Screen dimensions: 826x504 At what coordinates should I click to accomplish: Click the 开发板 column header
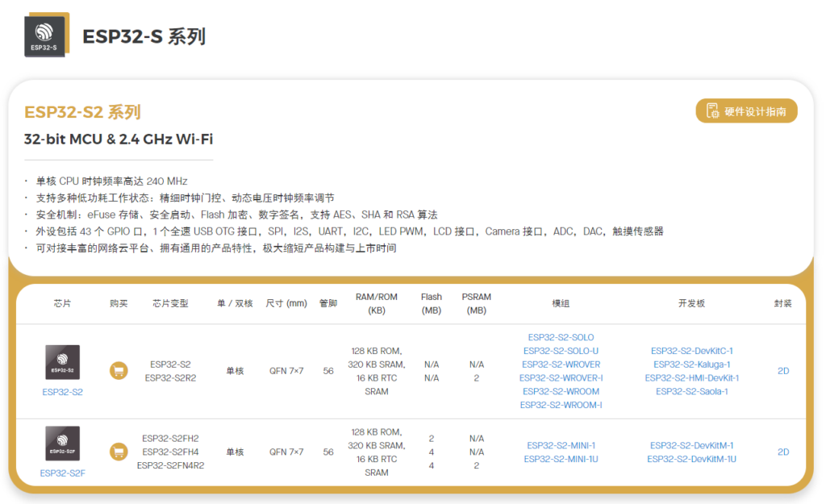[691, 303]
